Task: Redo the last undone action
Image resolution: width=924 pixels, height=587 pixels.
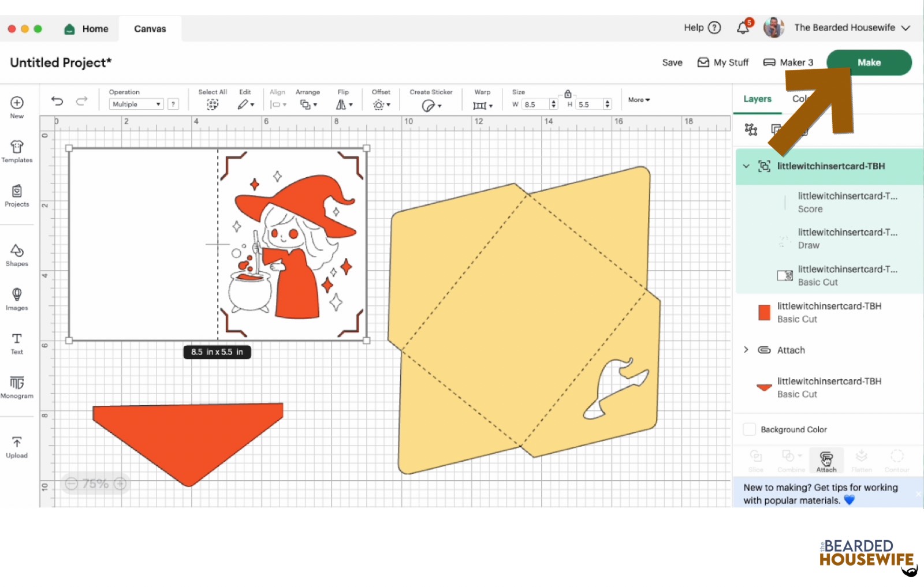Action: tap(82, 101)
